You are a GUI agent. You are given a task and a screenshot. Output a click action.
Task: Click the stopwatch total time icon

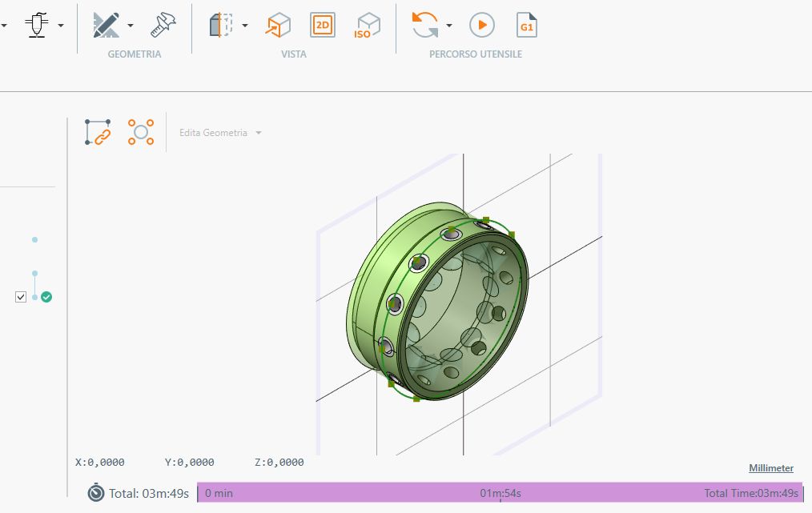coord(96,493)
